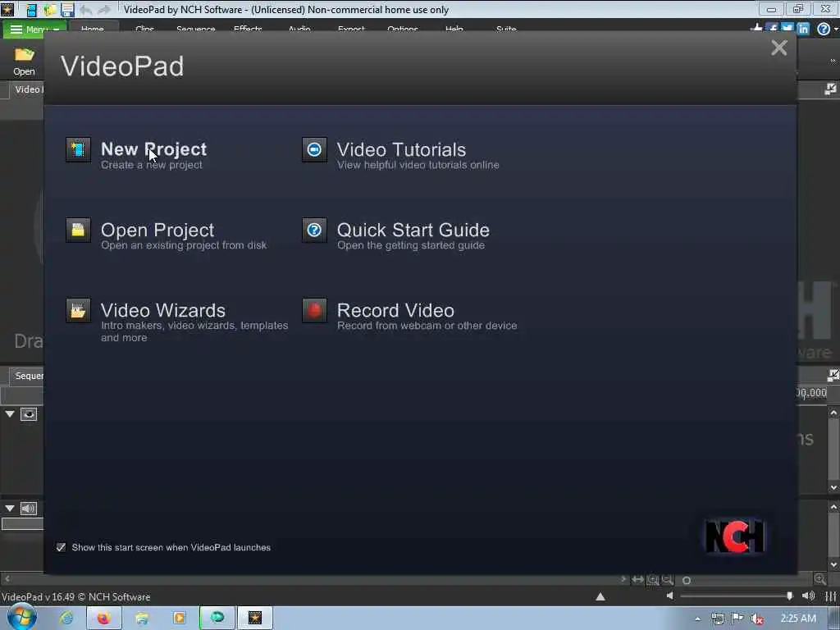Click the zoom-in timeline icon beside arrows
840x630 pixels.
[x=652, y=580]
